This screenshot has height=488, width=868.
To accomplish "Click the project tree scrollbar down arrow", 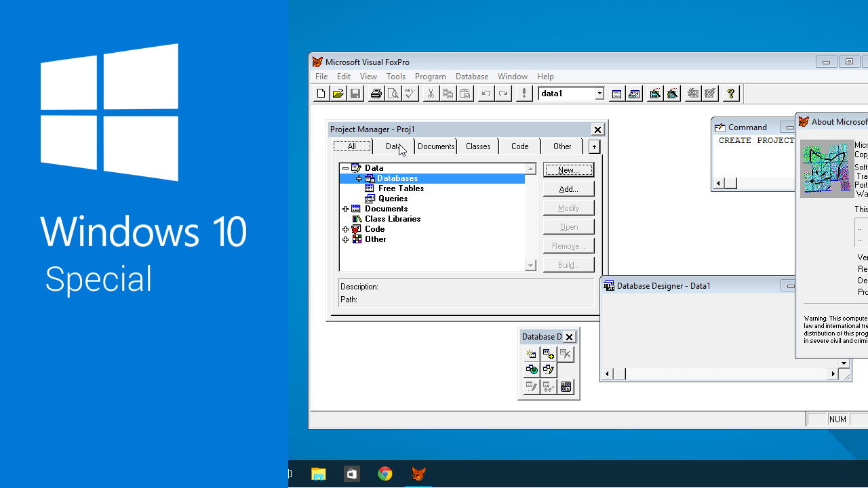I will (530, 266).
